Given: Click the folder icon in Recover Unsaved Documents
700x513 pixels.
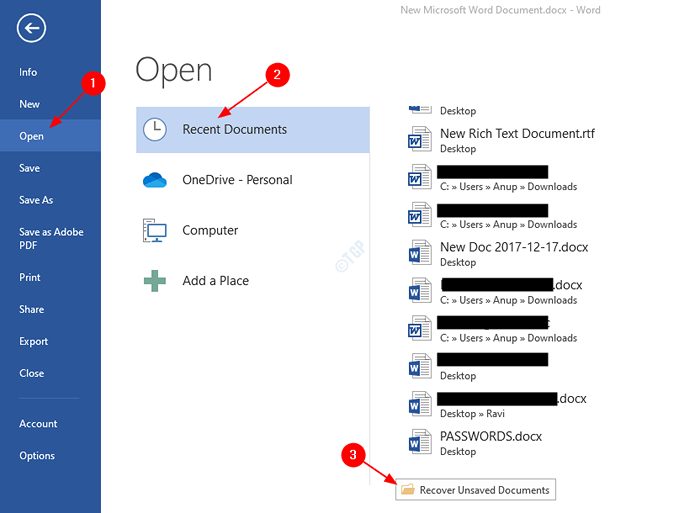Looking at the screenshot, I should tap(408, 489).
